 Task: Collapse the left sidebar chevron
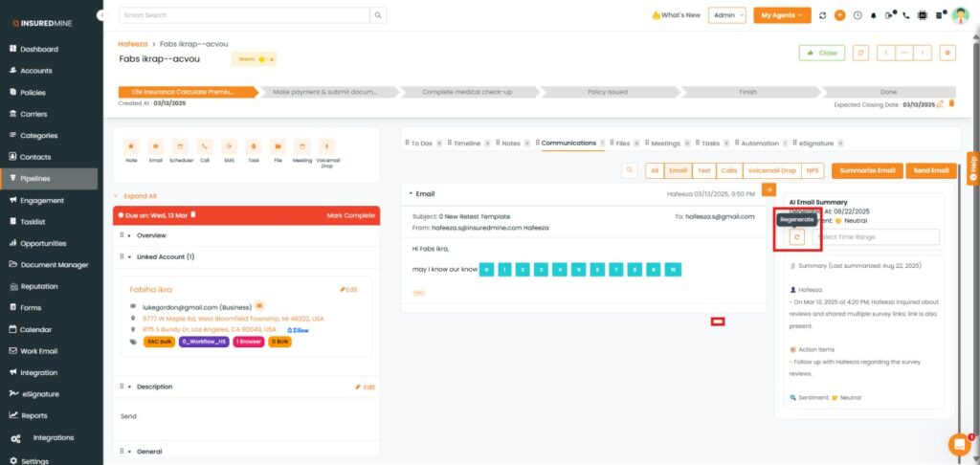click(x=101, y=15)
